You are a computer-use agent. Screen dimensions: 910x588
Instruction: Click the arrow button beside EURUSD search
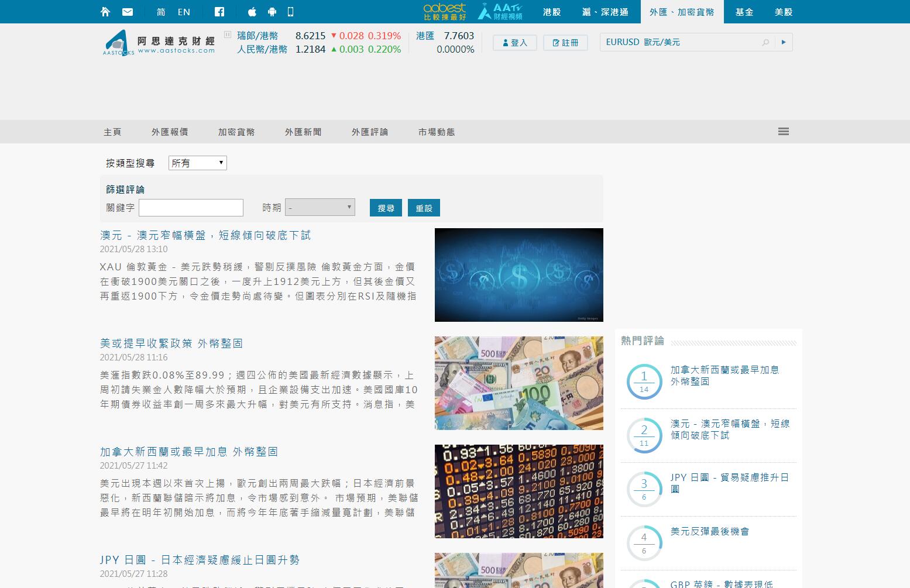784,42
